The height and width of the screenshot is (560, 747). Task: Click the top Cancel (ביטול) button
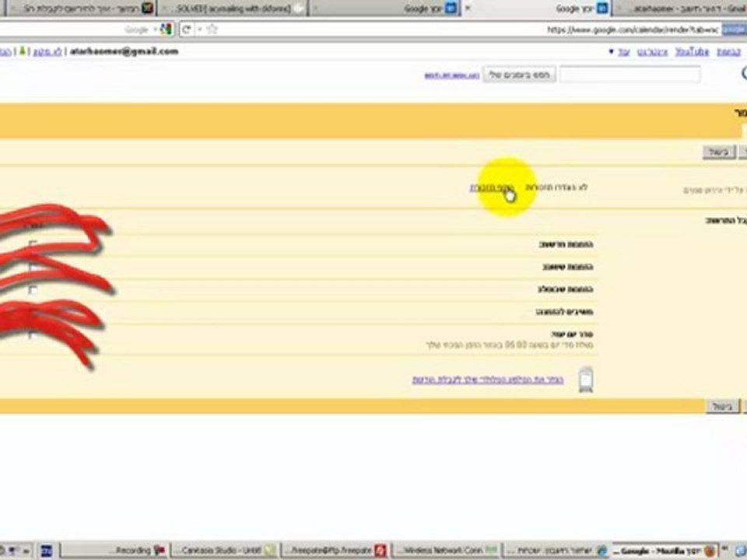pyautogui.click(x=719, y=152)
